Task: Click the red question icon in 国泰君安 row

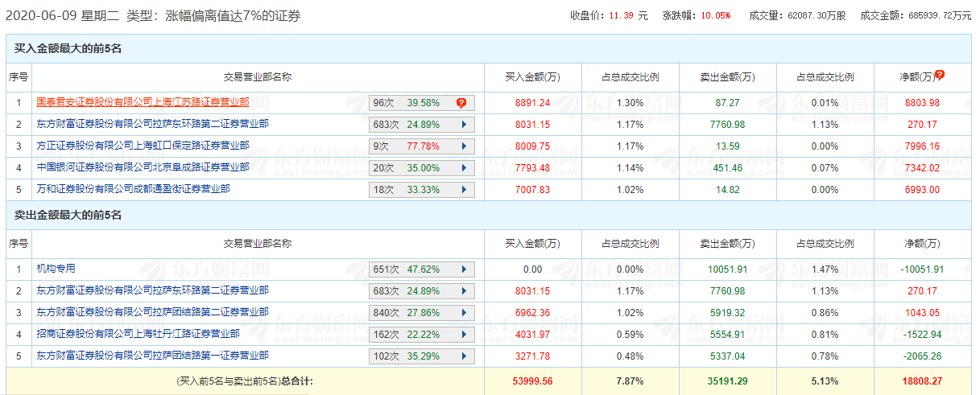Action: tap(461, 103)
